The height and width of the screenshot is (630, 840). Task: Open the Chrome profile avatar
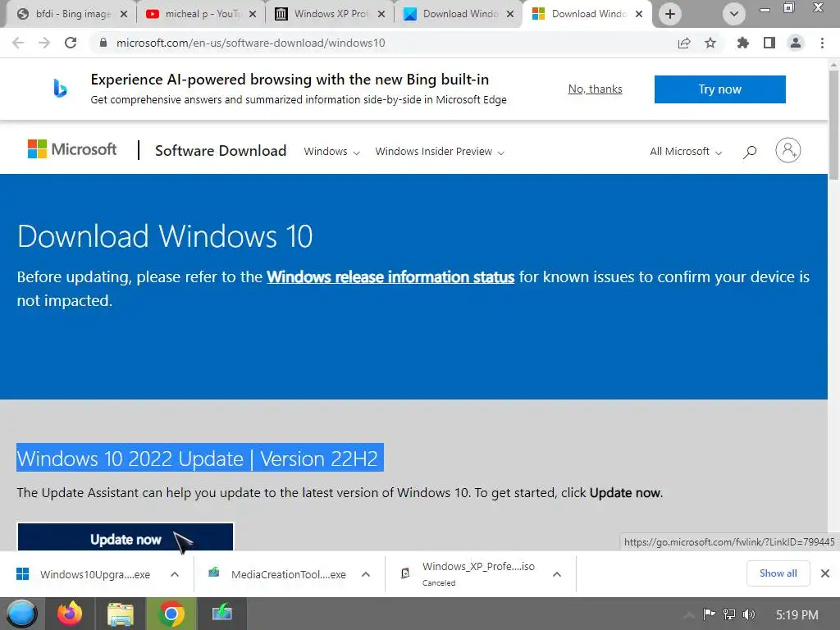[796, 43]
